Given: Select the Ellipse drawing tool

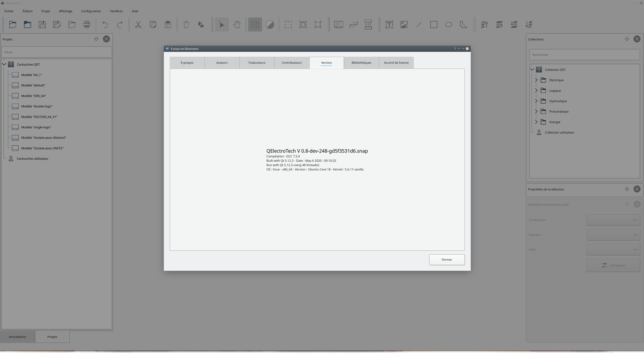Looking at the screenshot, I should (x=449, y=24).
